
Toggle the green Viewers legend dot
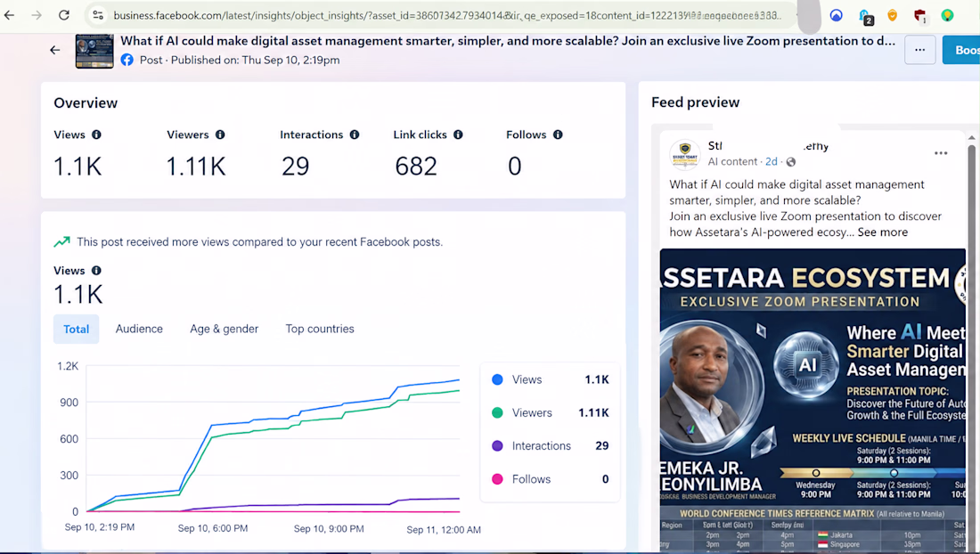(x=497, y=412)
